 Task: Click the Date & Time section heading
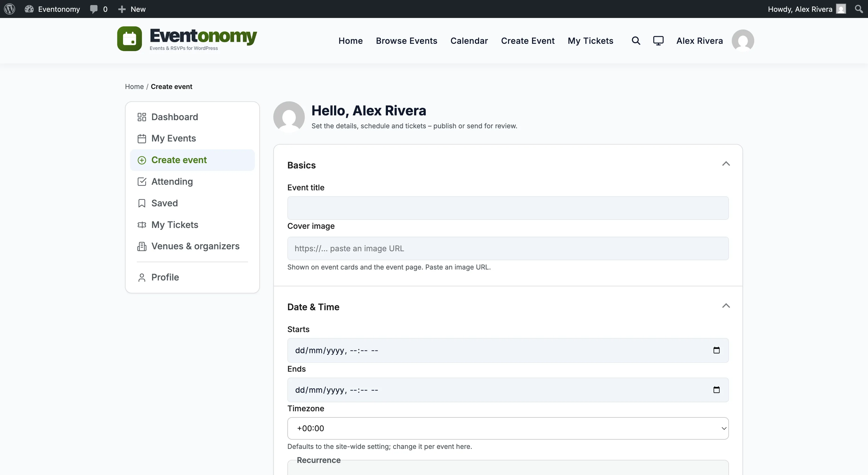[313, 307]
